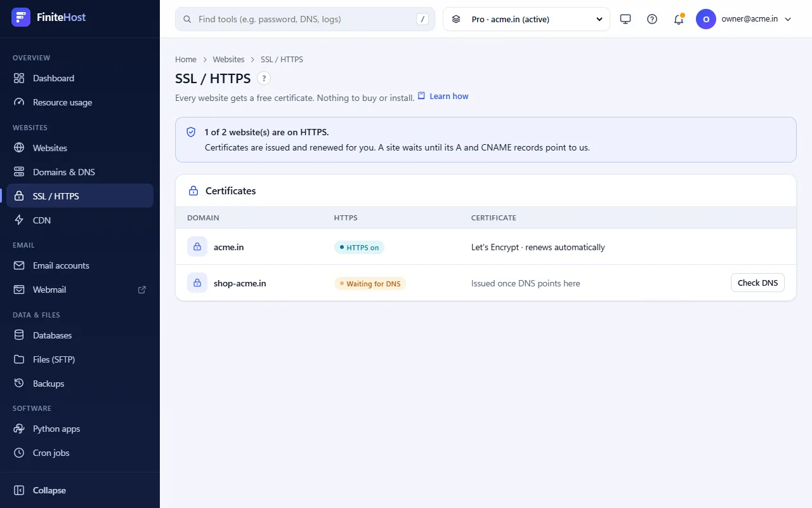Open Cron jobs from the sidebar
The width and height of the screenshot is (812, 508).
80,453
